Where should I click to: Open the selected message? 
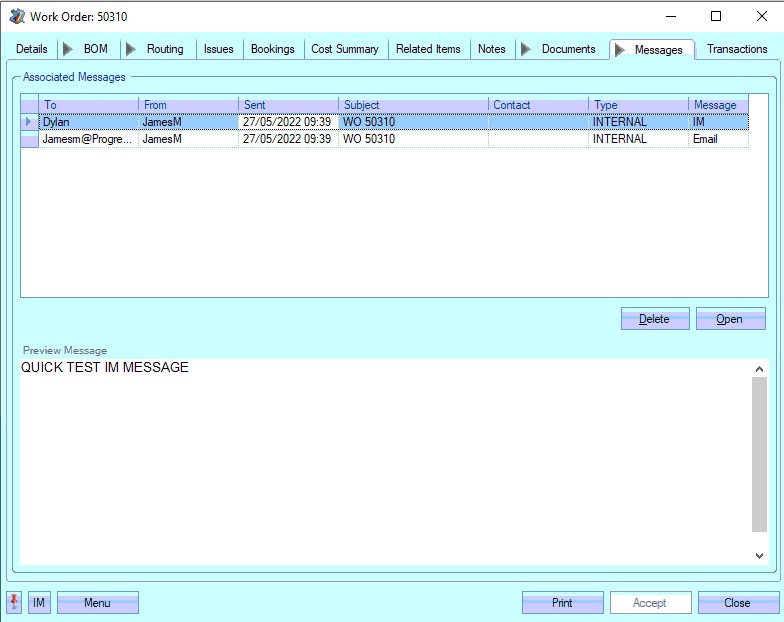730,319
